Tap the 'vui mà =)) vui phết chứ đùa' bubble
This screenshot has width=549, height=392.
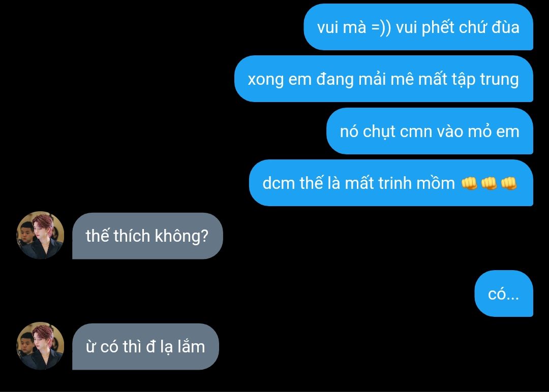418,27
